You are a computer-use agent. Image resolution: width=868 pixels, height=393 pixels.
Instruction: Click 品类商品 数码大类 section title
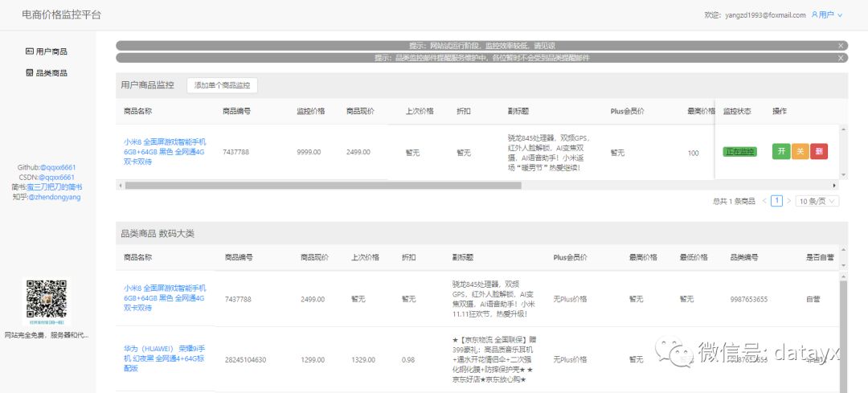tap(158, 234)
